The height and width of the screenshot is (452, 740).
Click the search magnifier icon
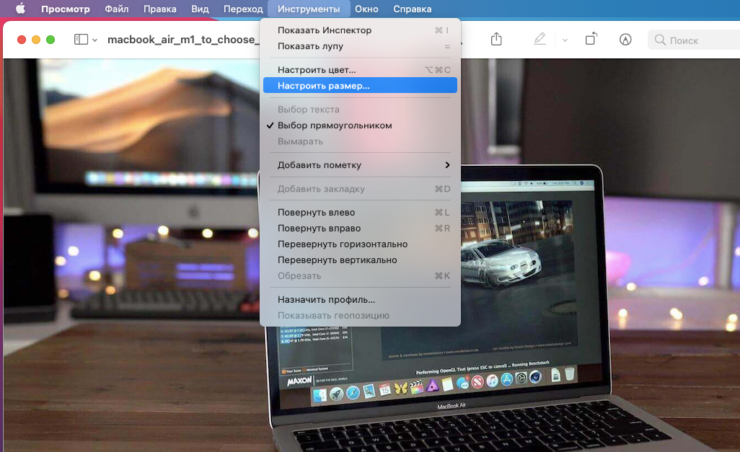point(660,40)
